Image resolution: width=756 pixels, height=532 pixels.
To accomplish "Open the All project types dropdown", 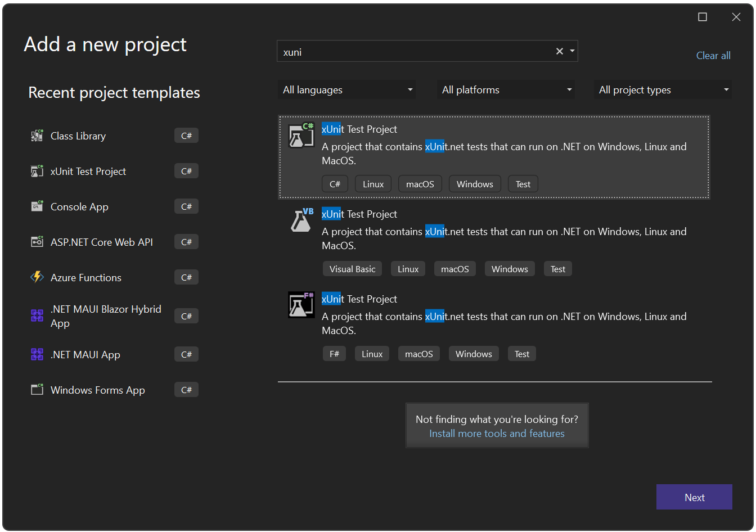I will coord(663,90).
